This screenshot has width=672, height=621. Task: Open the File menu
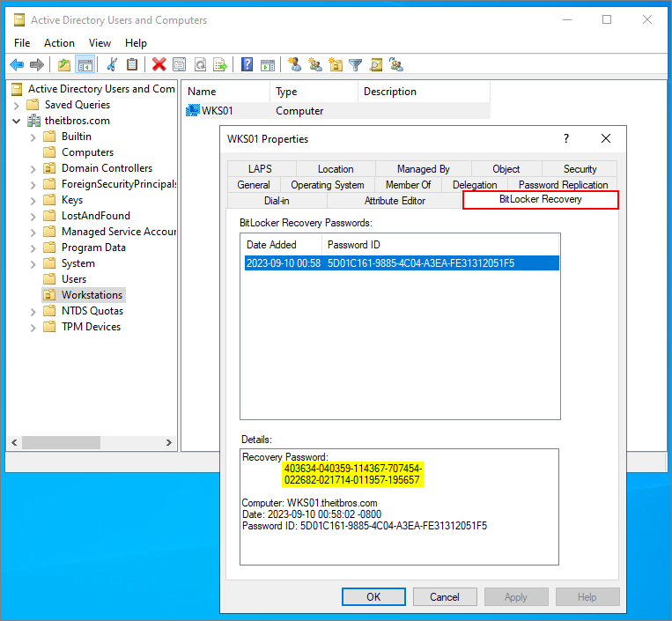pyautogui.click(x=22, y=43)
